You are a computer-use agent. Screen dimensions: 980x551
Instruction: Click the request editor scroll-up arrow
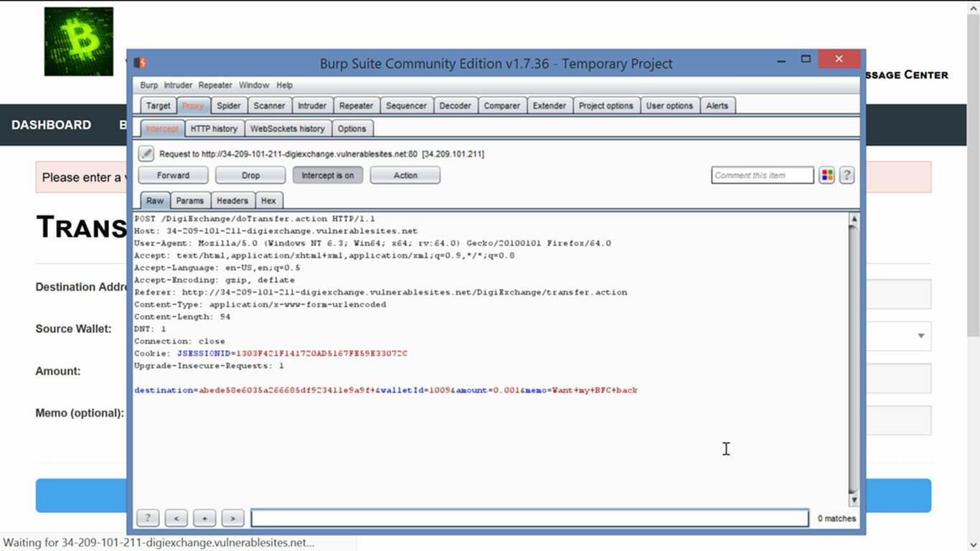click(854, 218)
